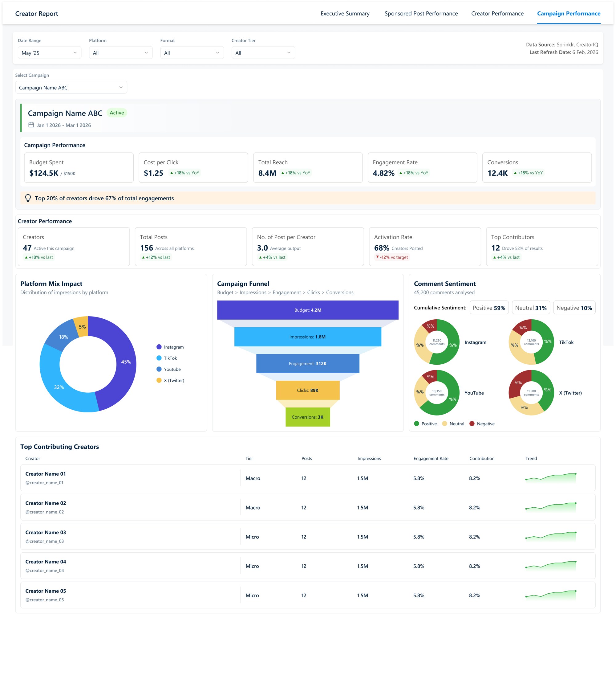Go to Sponsored Post Performance tab
Image resolution: width=616 pixels, height=700 pixels.
tap(421, 14)
